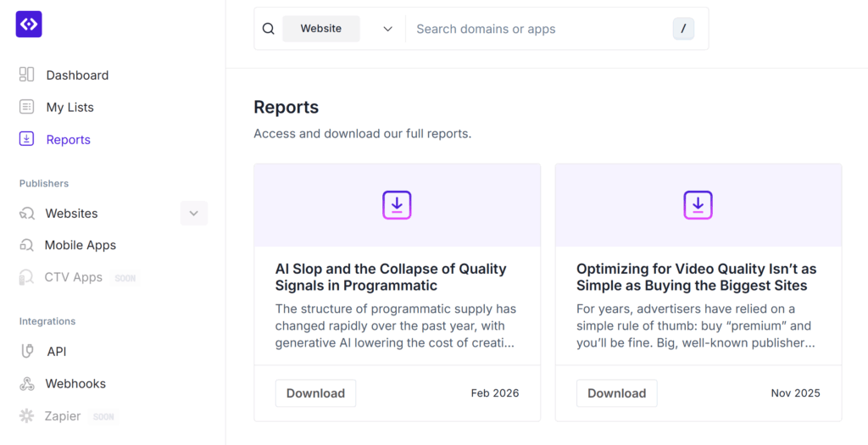Screen dimensions: 868x445
Task: Click the download icon on AI Slop card
Action: pyautogui.click(x=397, y=205)
